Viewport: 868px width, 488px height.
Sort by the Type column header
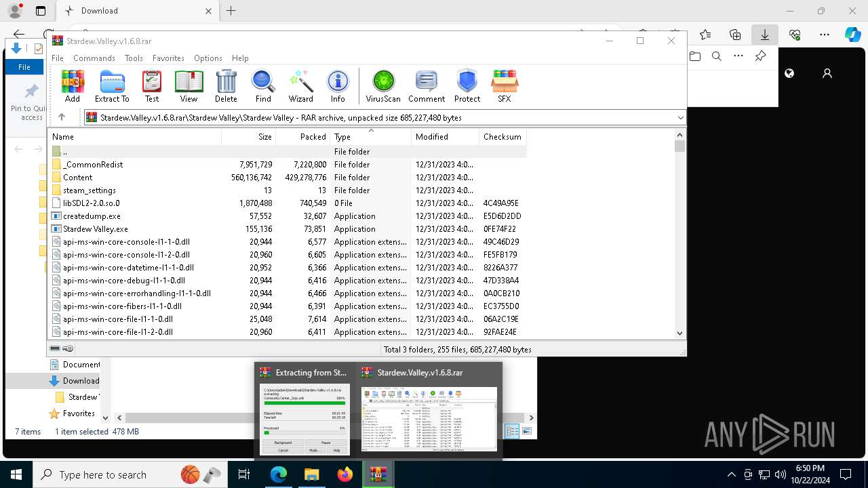click(371, 137)
